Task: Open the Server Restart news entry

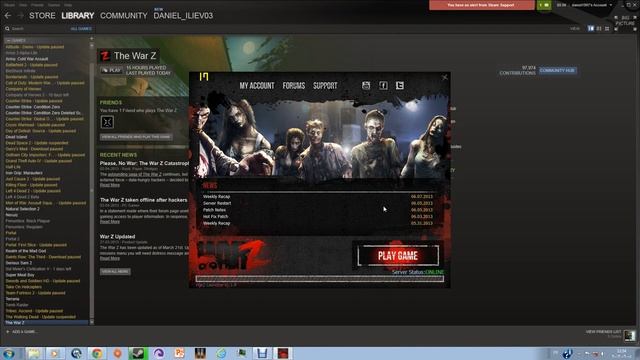Action: tap(217, 203)
